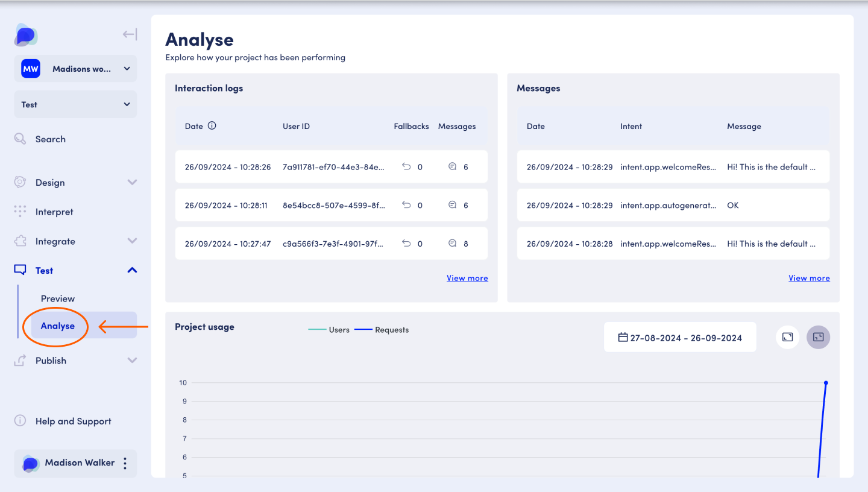Expand the Publish section
Screen dimensions: 868x492
point(132,361)
